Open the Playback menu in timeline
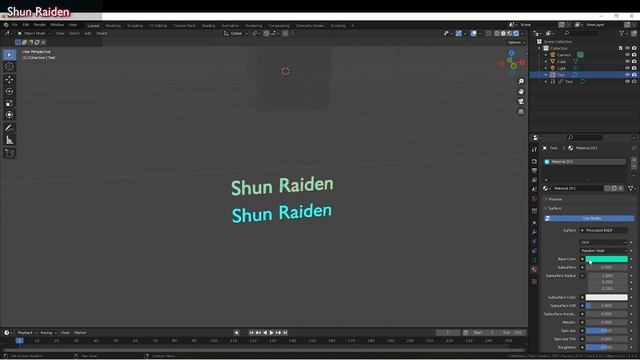This screenshot has width=640, height=360. 27,333
